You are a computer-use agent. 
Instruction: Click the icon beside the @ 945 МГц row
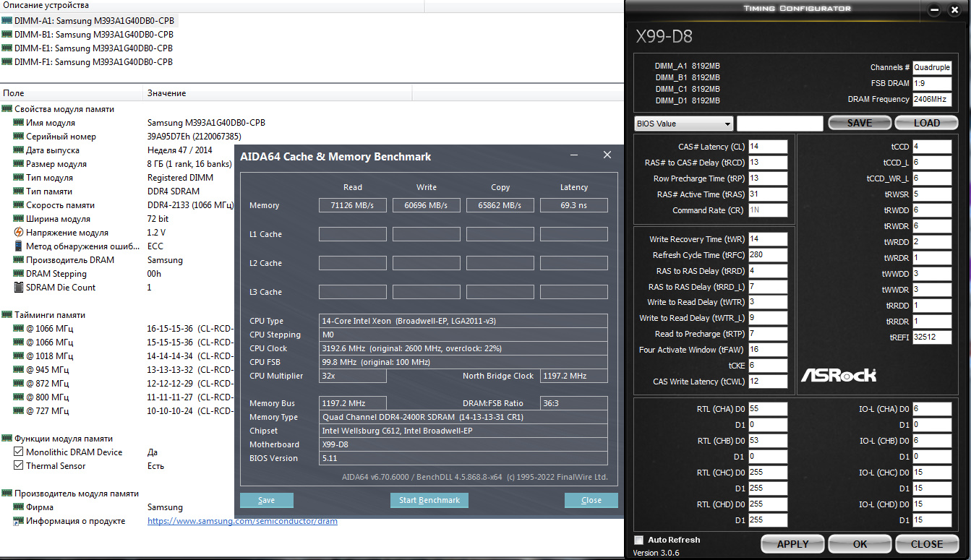(x=19, y=370)
